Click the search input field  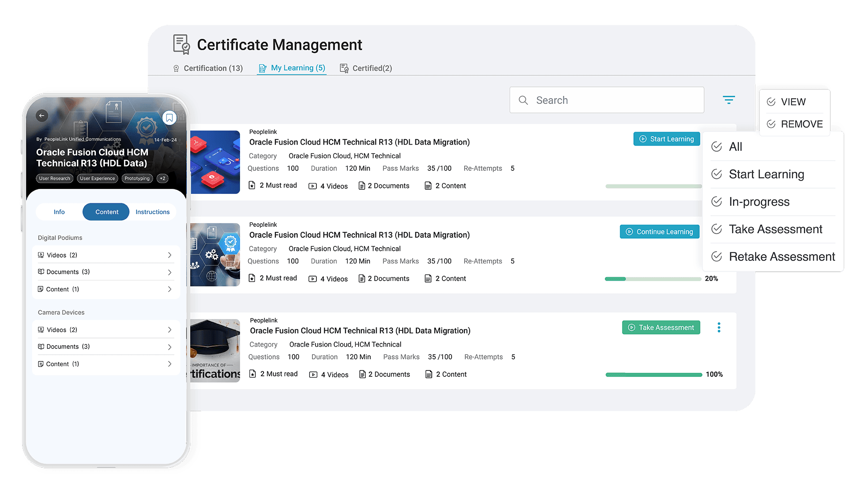coord(607,99)
